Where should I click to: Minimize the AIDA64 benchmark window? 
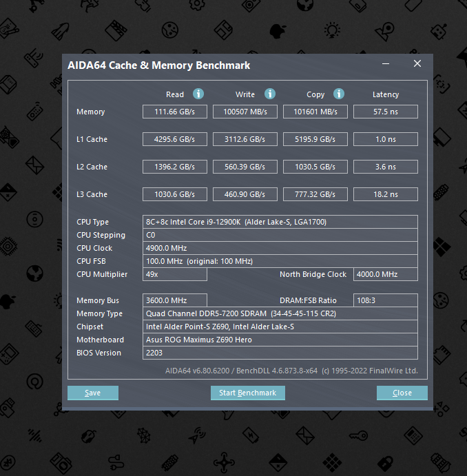[x=386, y=64]
